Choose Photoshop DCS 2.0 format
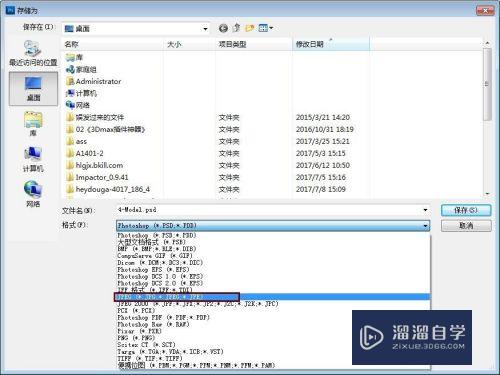The image size is (500, 375). pyautogui.click(x=273, y=283)
